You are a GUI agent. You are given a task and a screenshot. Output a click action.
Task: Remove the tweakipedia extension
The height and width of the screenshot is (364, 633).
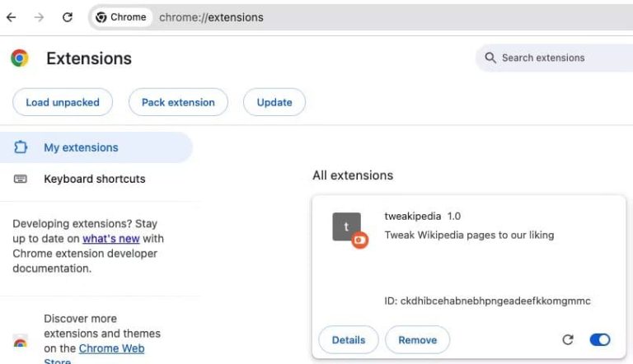pyautogui.click(x=417, y=340)
